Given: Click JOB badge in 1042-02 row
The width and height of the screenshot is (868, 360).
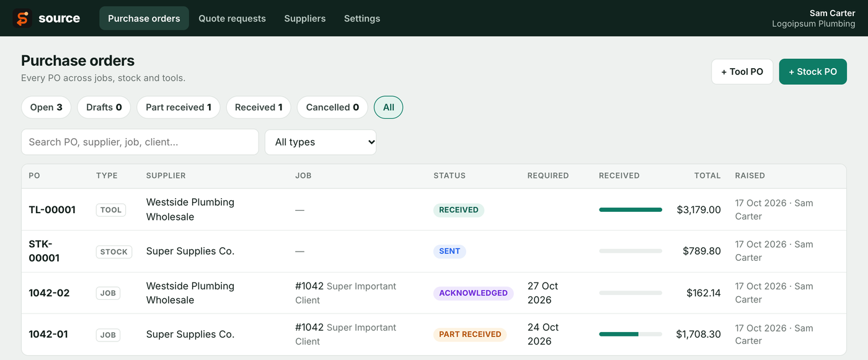Looking at the screenshot, I should click(x=108, y=293).
